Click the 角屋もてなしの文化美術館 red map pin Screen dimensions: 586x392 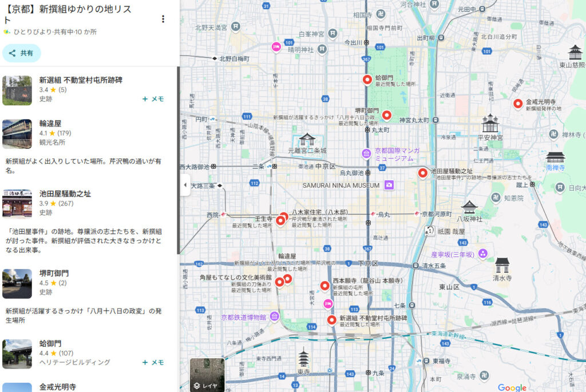click(x=279, y=282)
